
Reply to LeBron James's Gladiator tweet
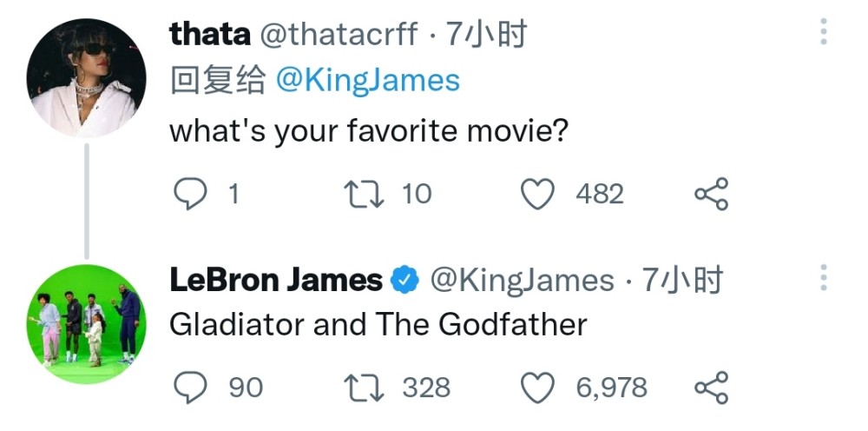[x=190, y=388]
